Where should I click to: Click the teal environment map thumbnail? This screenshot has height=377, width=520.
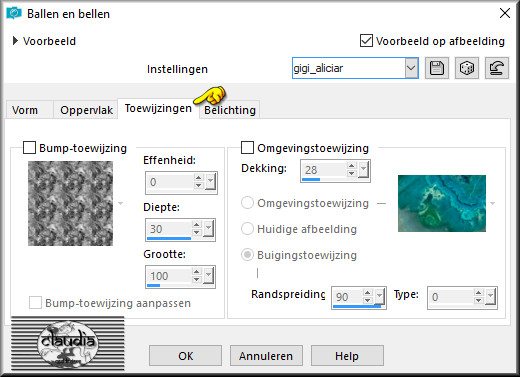[x=442, y=203]
